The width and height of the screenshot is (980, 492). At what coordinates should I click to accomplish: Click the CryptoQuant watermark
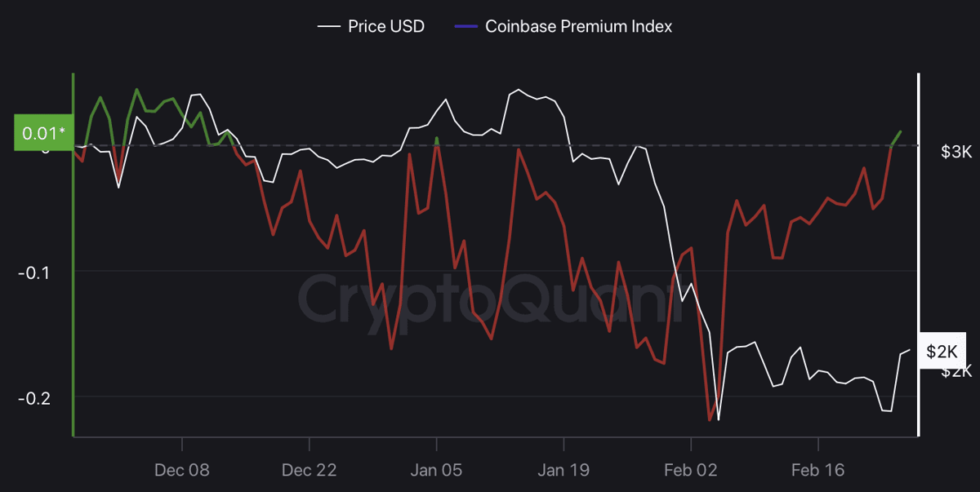click(490, 295)
